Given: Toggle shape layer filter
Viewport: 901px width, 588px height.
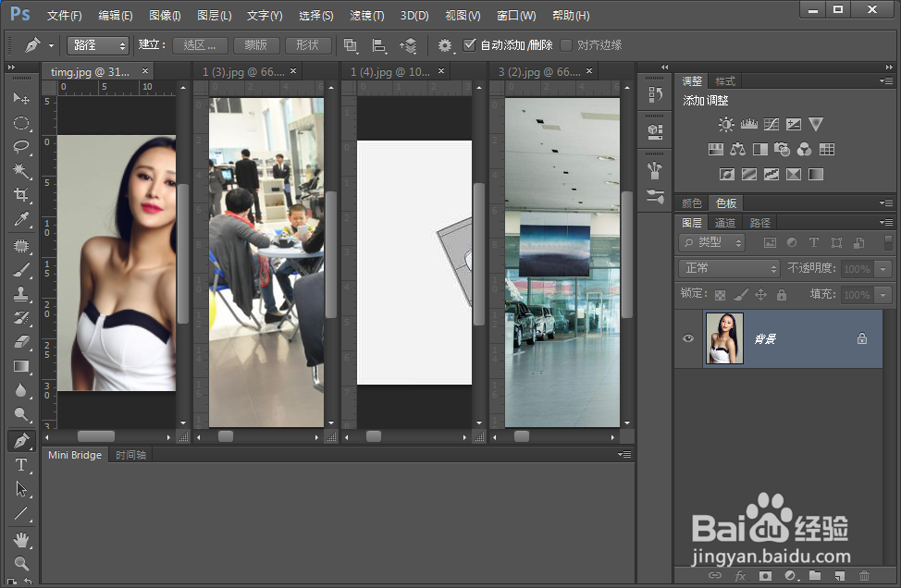Looking at the screenshot, I should point(836,243).
